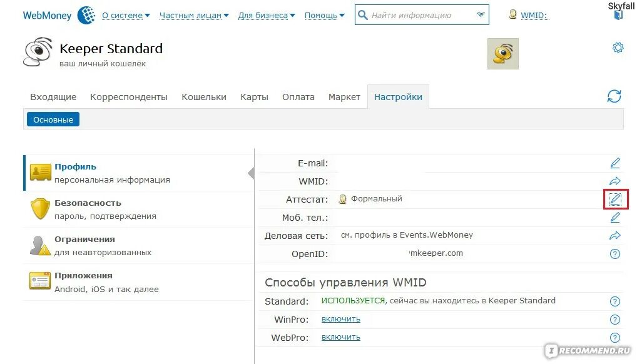Click the refresh arrows icon
The height and width of the screenshot is (364, 637).
click(x=614, y=96)
